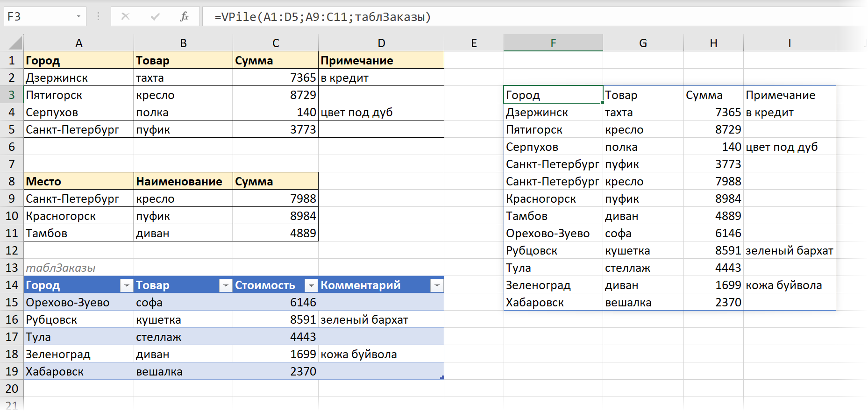Screen dimensions: 868x411
Task: Open the Товар column filter dropdown
Action: tap(225, 285)
